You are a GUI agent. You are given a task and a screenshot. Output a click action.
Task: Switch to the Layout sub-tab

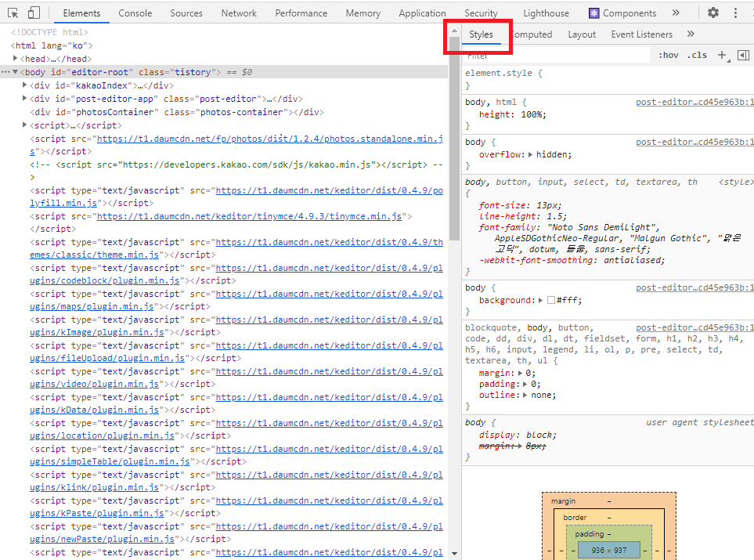(x=582, y=34)
